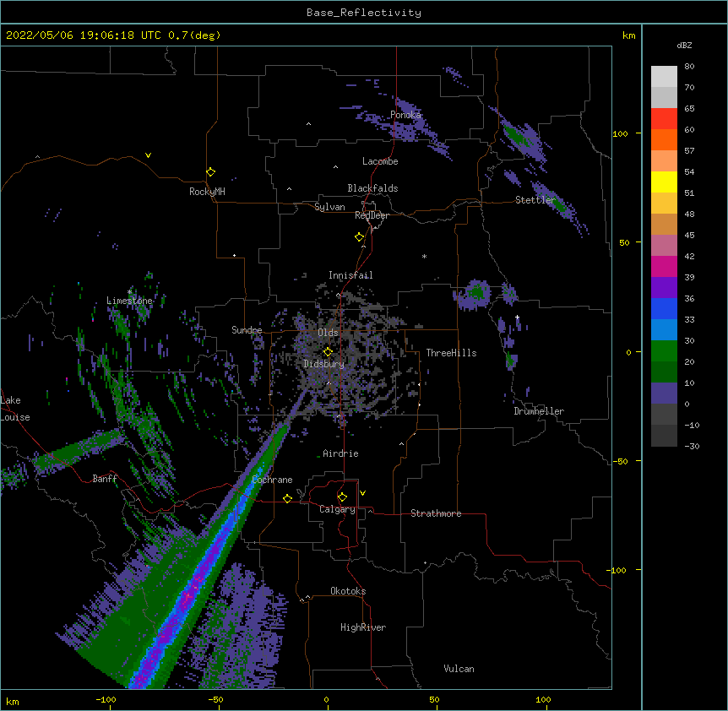The height and width of the screenshot is (711, 728).
Task: Click the Banff label
Action: click(105, 479)
